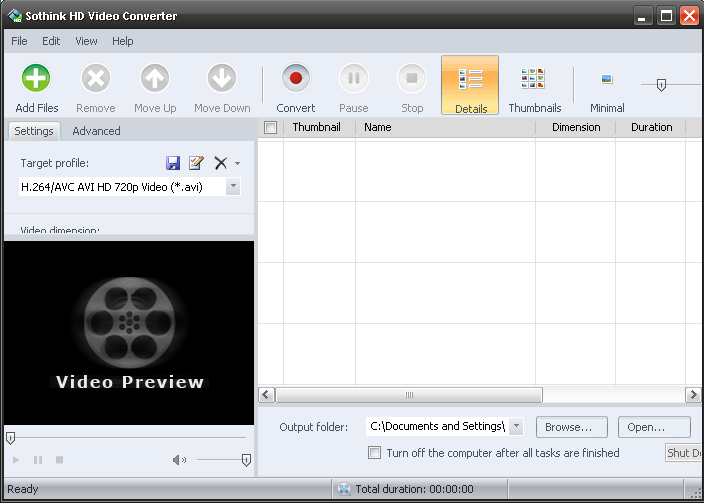
Task: Click the Move Up arrow icon
Action: [155, 79]
